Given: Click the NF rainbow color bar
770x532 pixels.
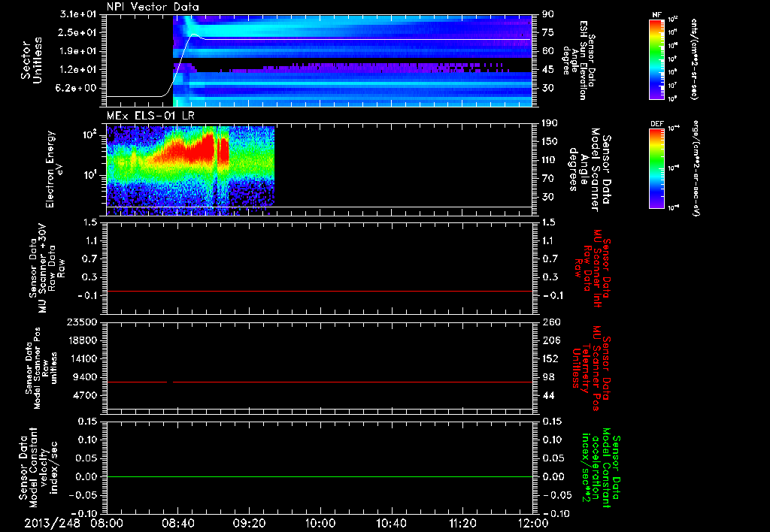Looking at the screenshot, I should [656, 59].
